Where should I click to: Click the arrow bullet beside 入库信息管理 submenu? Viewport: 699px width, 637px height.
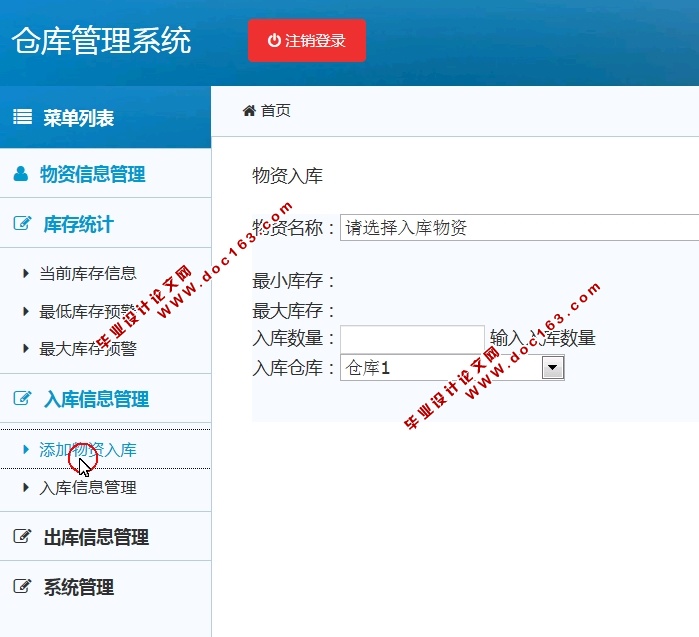[26, 487]
